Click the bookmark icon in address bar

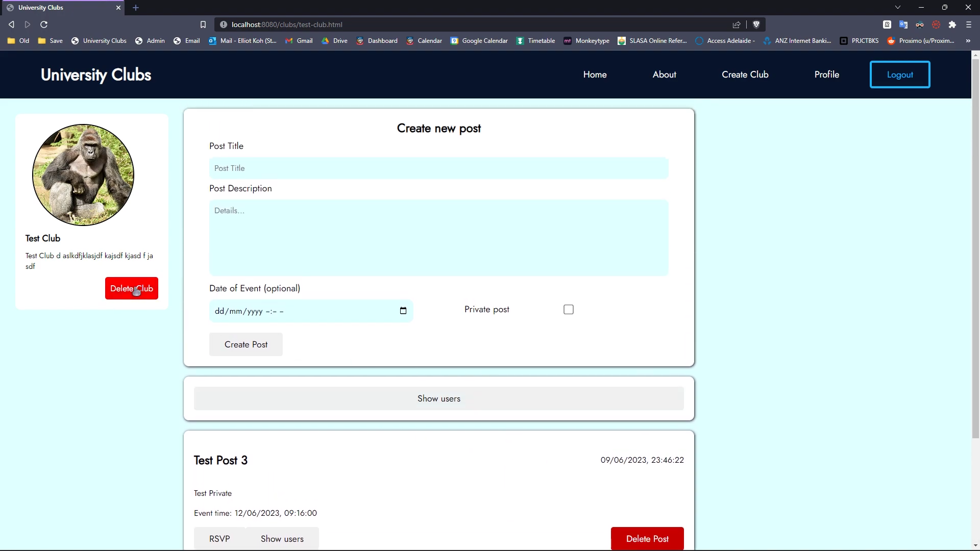(x=203, y=24)
